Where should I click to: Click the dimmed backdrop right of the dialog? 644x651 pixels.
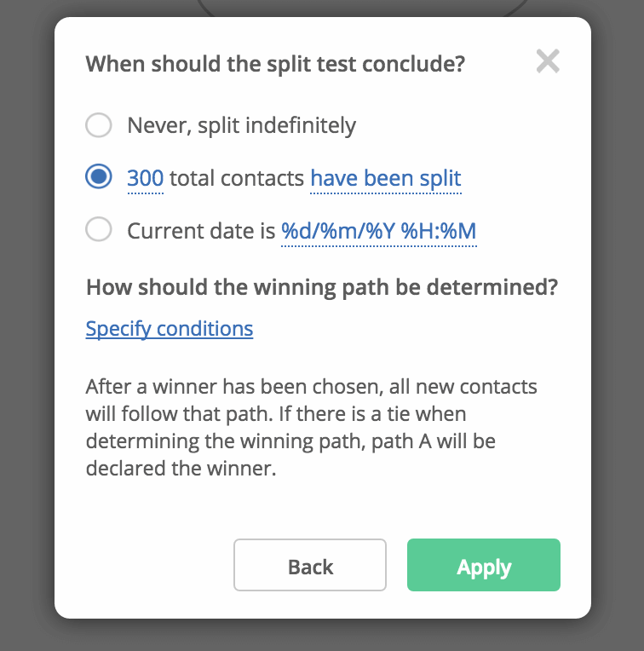618,325
